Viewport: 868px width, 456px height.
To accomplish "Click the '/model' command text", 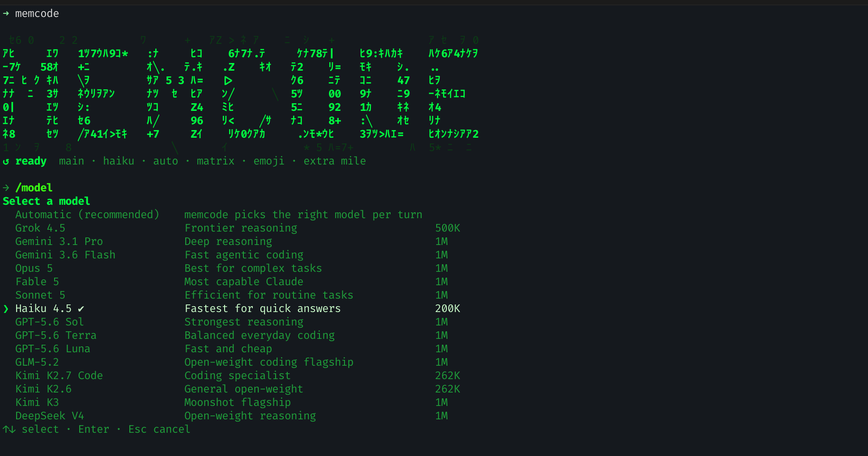I will (34, 188).
